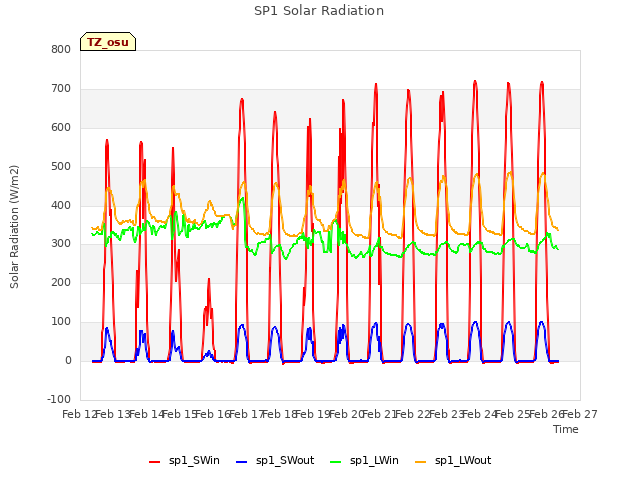Click the orange sp1_LWout legend swatch
640x480 pixels.
point(420,462)
